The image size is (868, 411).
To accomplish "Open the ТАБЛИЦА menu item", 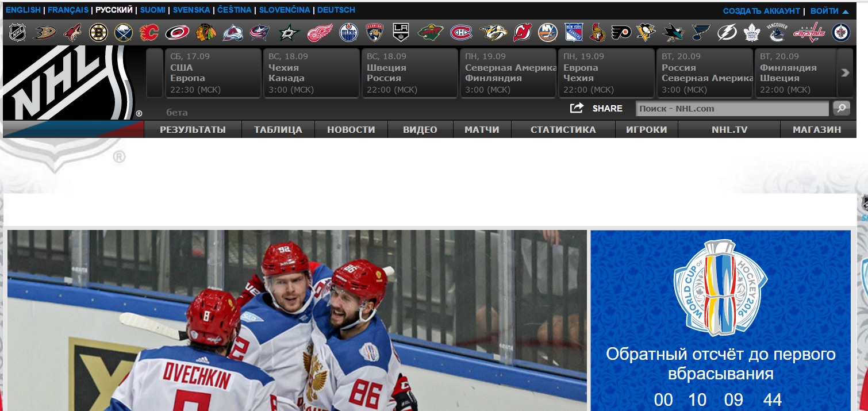I will click(278, 129).
